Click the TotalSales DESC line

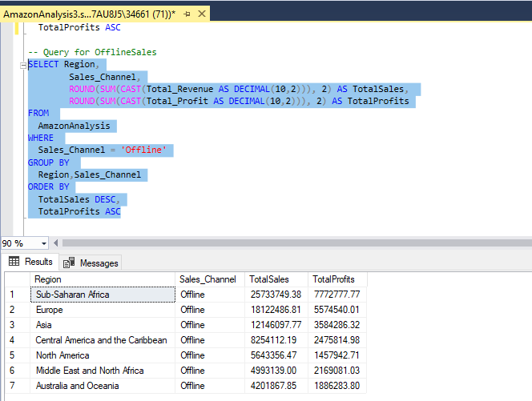tap(79, 199)
